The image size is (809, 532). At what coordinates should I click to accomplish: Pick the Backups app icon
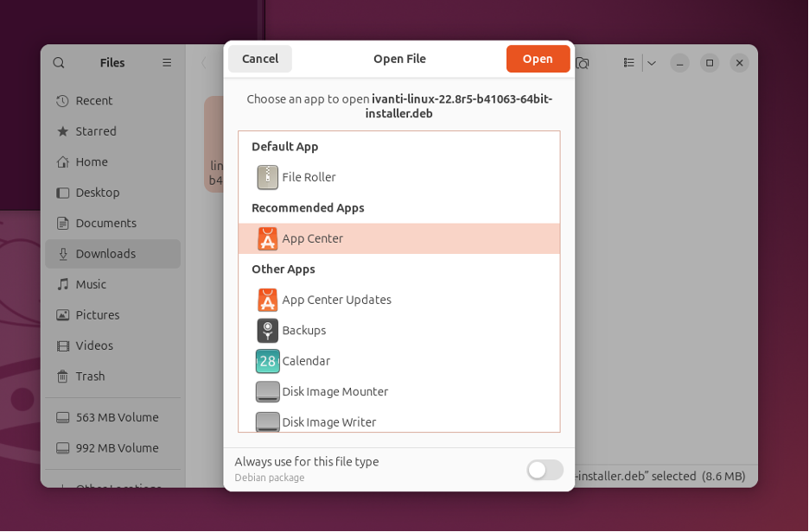tap(267, 330)
